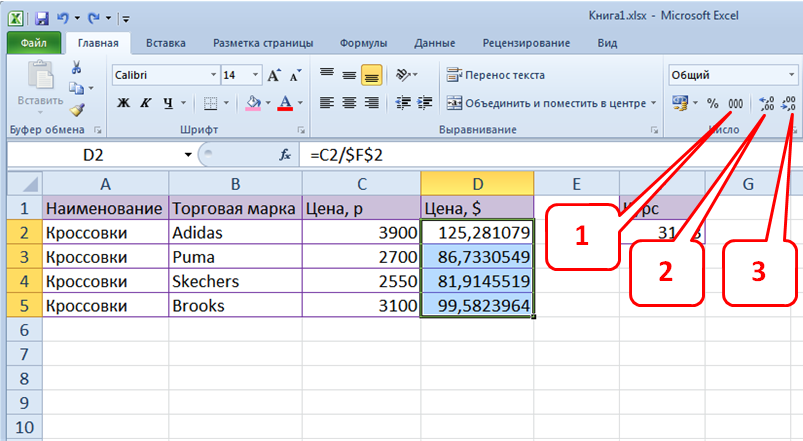Click the Increase Decimal button

767,103
